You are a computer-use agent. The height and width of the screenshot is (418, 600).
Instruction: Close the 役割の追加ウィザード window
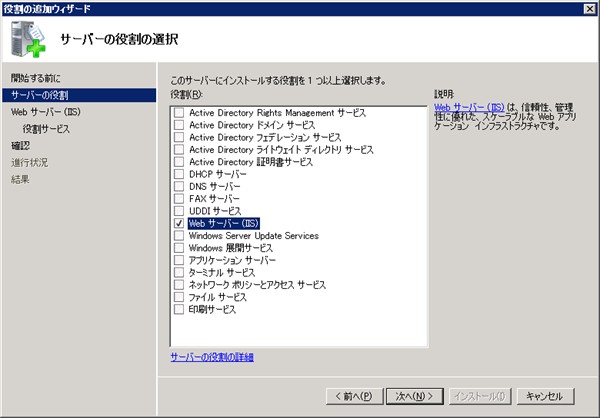pyautogui.click(x=590, y=8)
